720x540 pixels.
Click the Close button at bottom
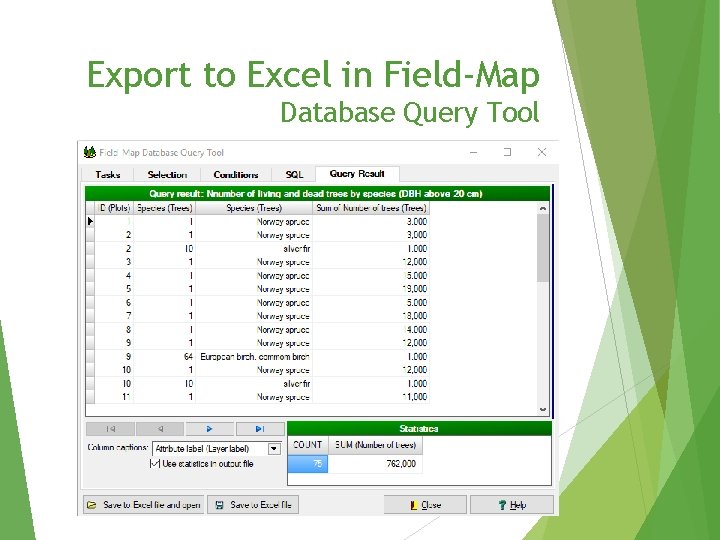(425, 505)
